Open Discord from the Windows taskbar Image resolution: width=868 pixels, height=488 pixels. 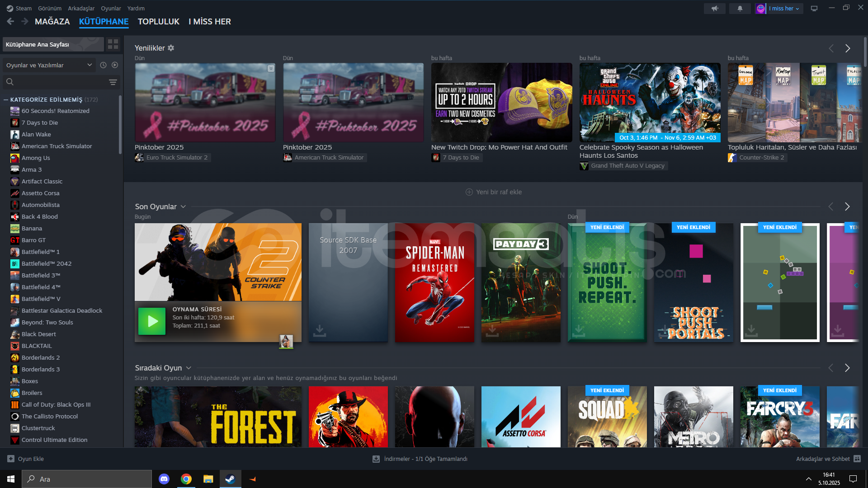pos(164,479)
